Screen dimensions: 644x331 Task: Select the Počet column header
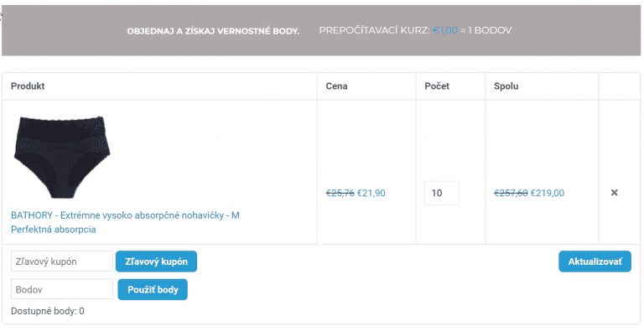437,85
